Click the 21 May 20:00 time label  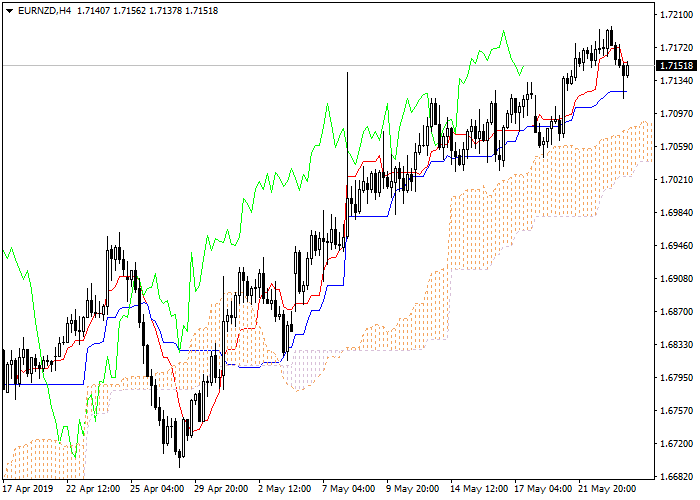[x=608, y=489]
